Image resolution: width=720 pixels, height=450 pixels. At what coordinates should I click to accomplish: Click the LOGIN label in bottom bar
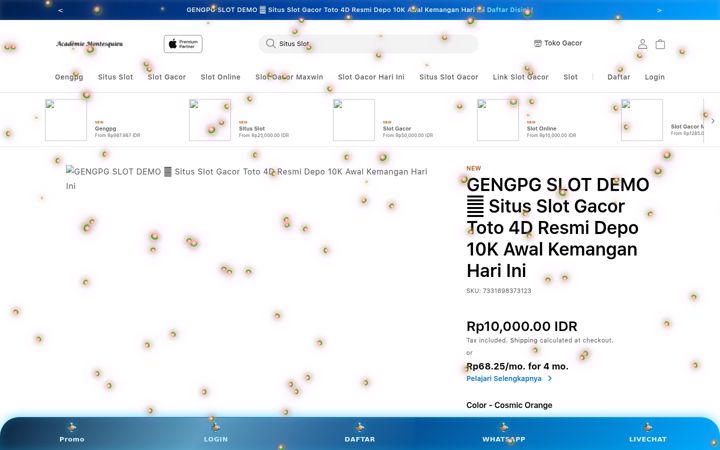(x=216, y=439)
